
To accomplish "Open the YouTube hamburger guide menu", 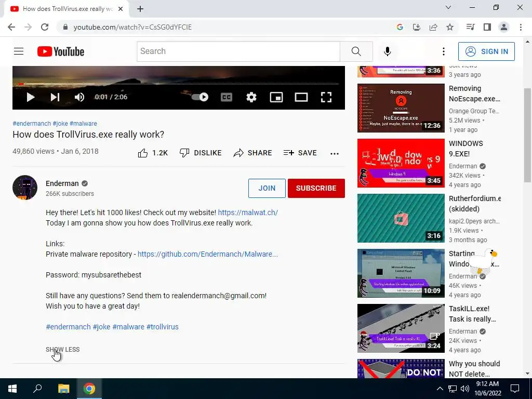I will tap(19, 51).
